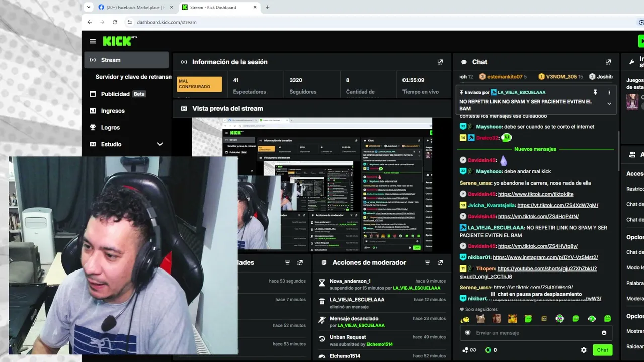Insert the cat emote
The width and height of the screenshot is (644, 362).
point(481,319)
